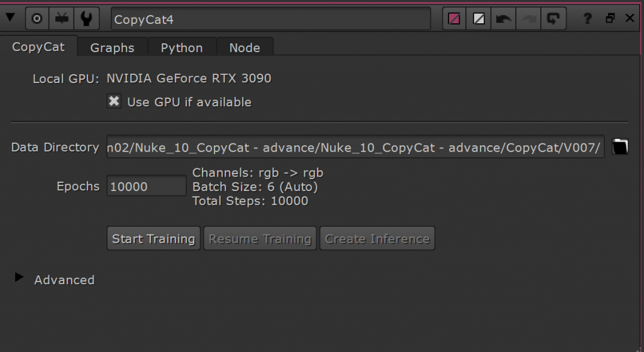This screenshot has height=352, width=644.
Task: Click the Epochs value field
Action: click(146, 186)
